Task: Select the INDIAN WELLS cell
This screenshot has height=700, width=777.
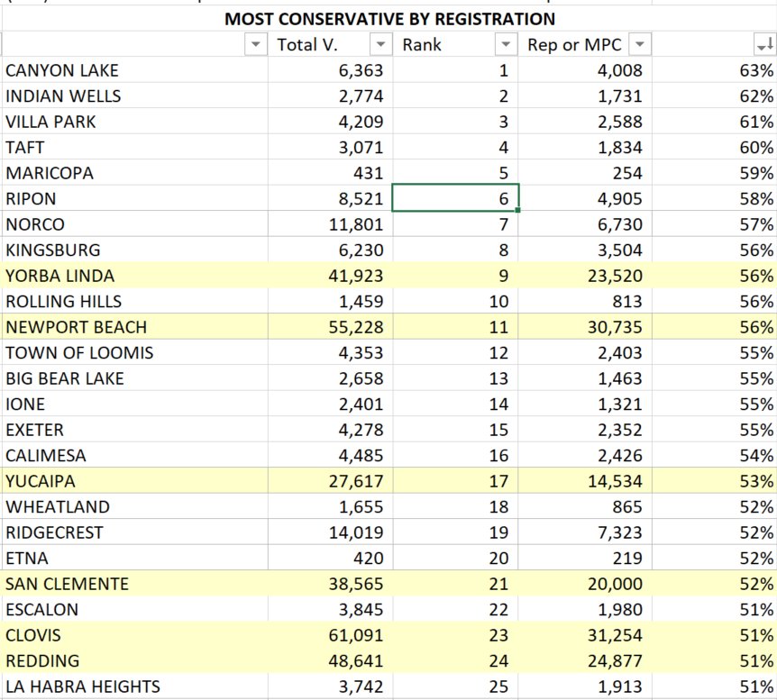Action: (x=135, y=96)
